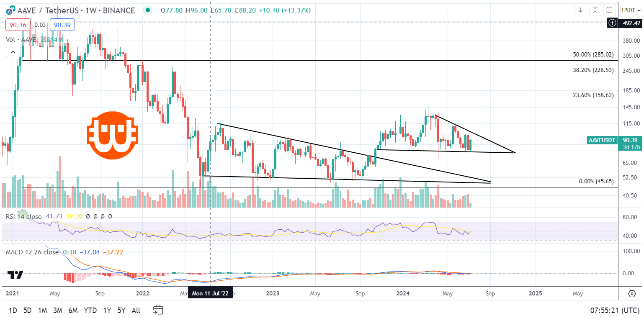644x318 pixels.
Task: Click the MACD 12 26 close indicator legend
Action: pyautogui.click(x=32, y=252)
